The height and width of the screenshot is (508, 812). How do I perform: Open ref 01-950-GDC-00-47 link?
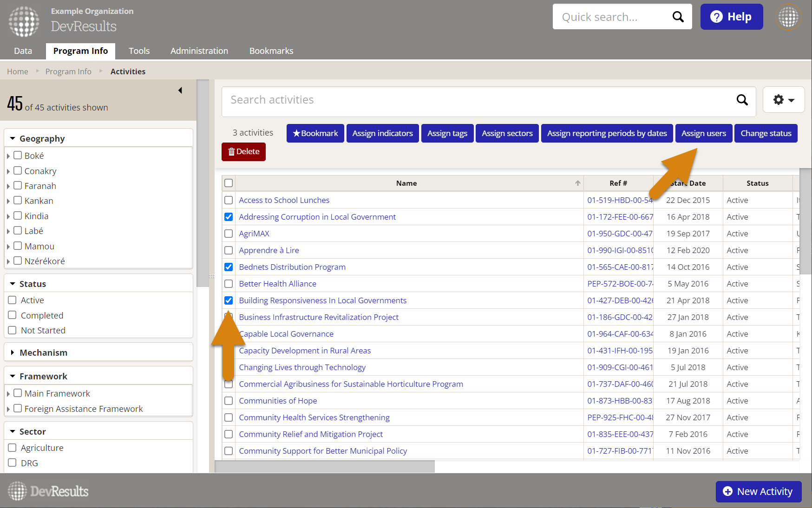click(620, 234)
